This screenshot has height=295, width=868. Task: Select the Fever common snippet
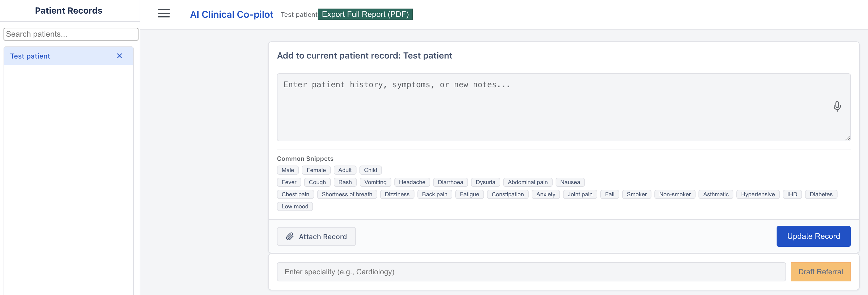point(289,182)
